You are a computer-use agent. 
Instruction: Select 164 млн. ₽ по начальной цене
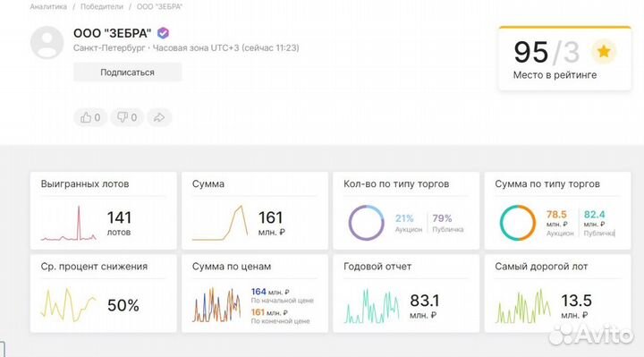[x=282, y=295]
